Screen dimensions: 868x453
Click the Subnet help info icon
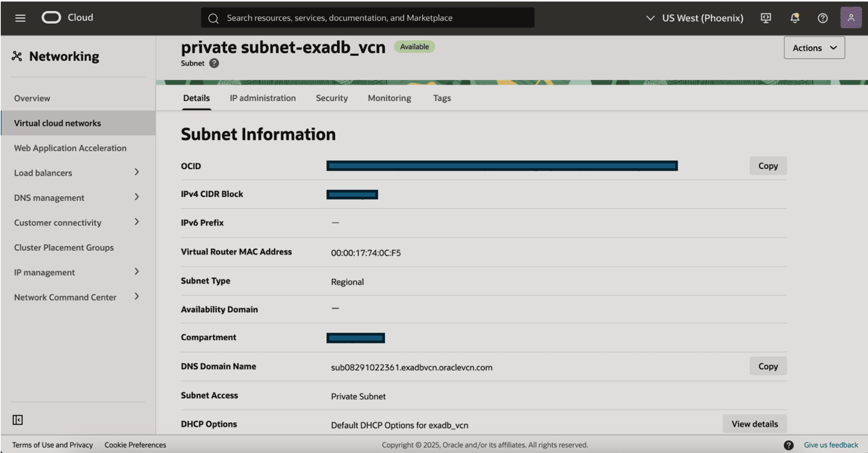(214, 63)
